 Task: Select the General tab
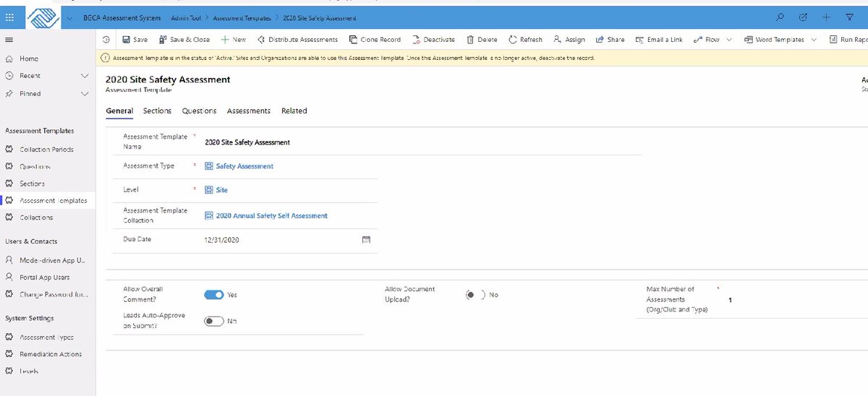[119, 111]
